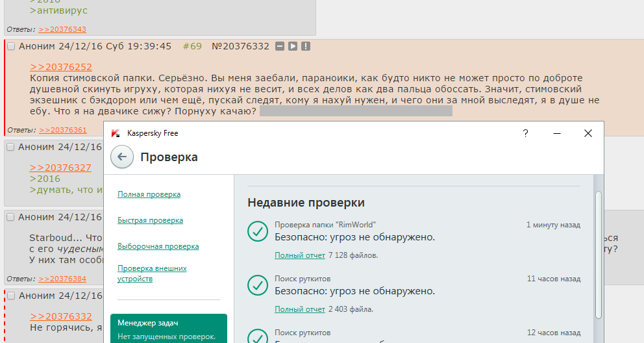The width and height of the screenshot is (644, 343).
Task: Click the Недавние проверки heading
Action: [x=306, y=203]
